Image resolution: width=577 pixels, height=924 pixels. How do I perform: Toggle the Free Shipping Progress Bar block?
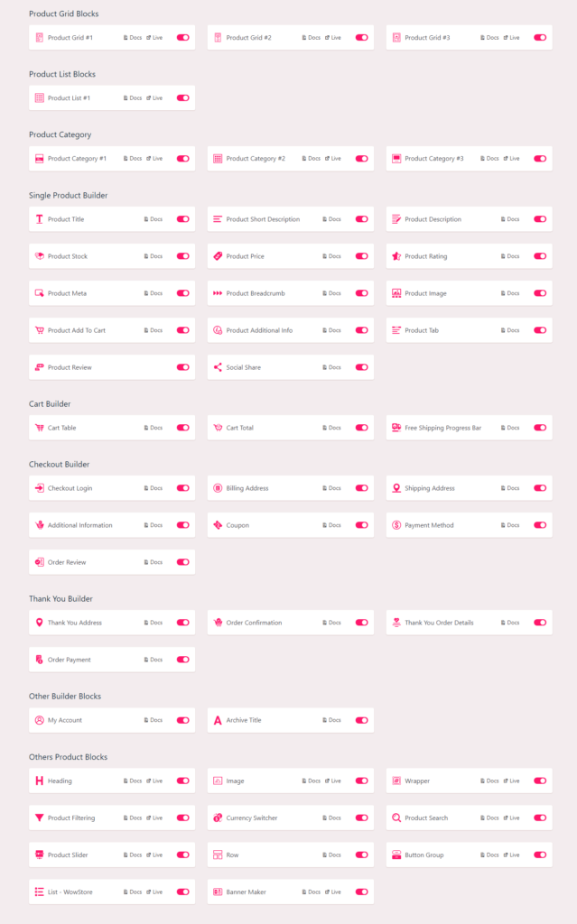tap(540, 428)
